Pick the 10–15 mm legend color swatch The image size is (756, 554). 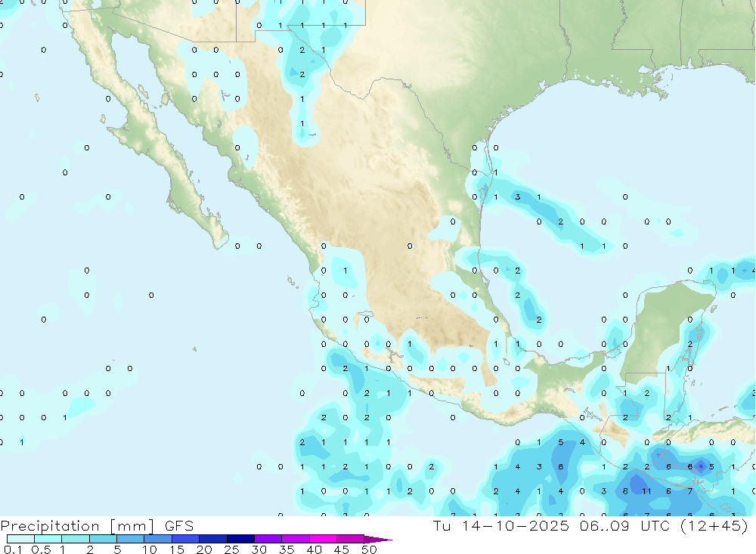[158, 539]
